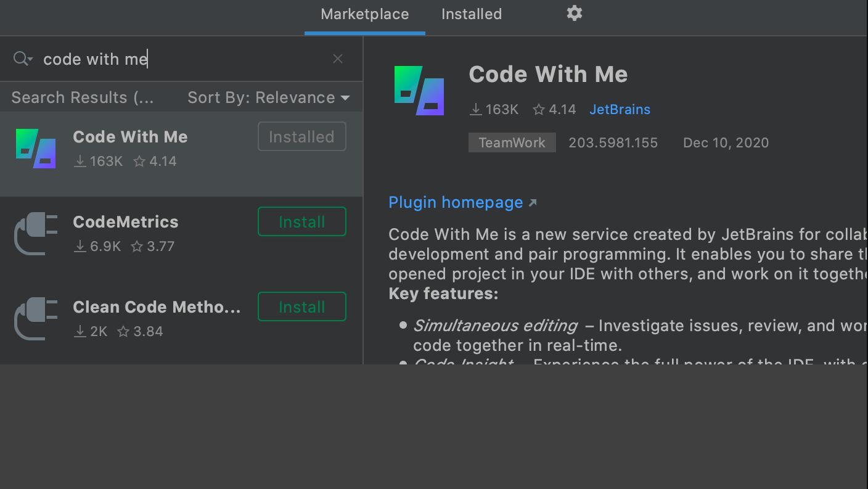Install the Clean Code Method plugin
868x489 pixels.
point(302,306)
